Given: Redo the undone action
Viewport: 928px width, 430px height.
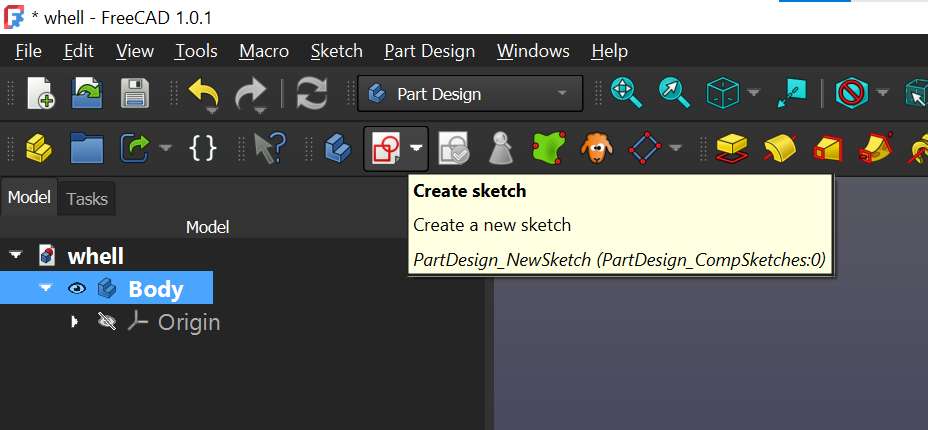Looking at the screenshot, I should pyautogui.click(x=251, y=92).
